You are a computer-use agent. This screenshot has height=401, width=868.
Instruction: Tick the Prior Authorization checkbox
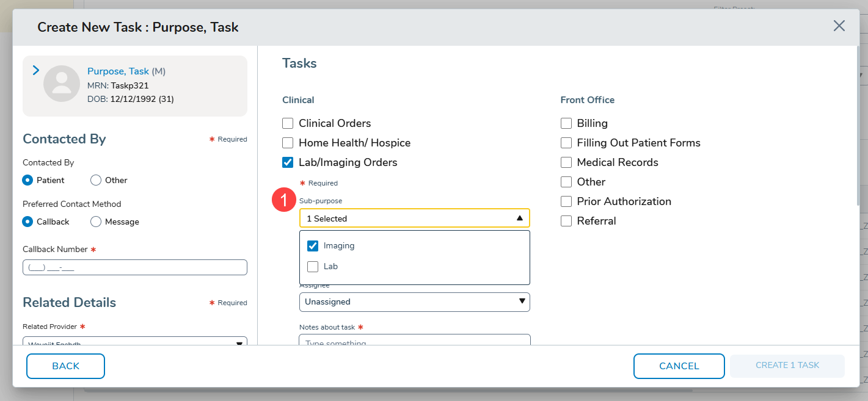566,201
